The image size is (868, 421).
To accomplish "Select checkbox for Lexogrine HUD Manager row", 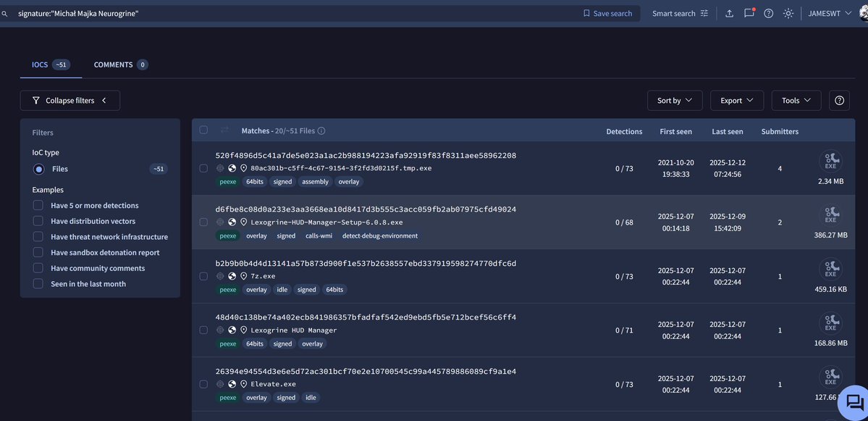I will 203,330.
